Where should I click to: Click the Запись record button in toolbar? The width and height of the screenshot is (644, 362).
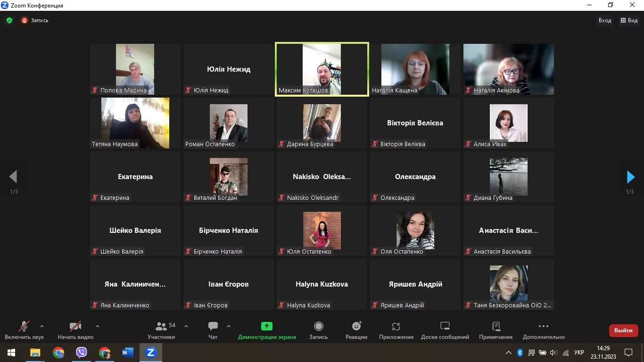tap(318, 329)
